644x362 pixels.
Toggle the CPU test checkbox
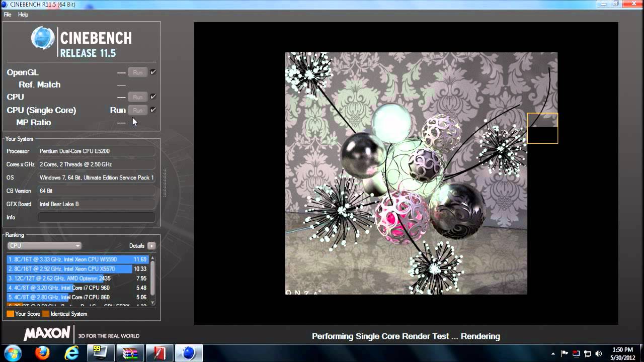pos(153,97)
